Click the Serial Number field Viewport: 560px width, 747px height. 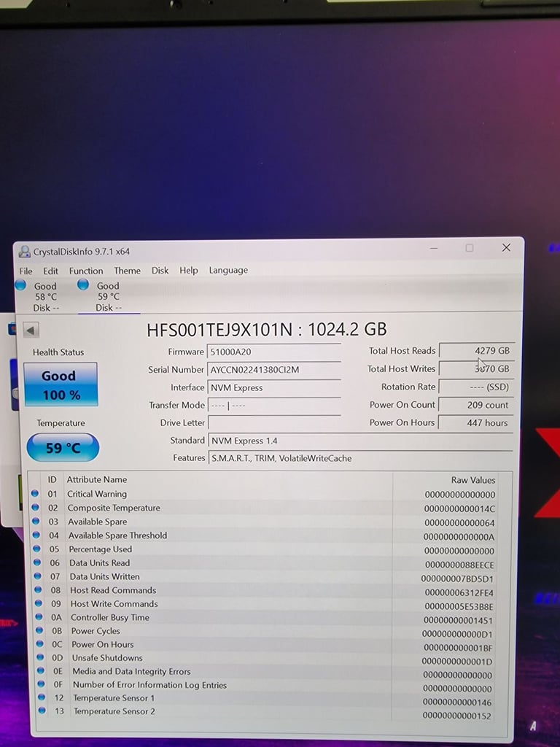coord(274,370)
